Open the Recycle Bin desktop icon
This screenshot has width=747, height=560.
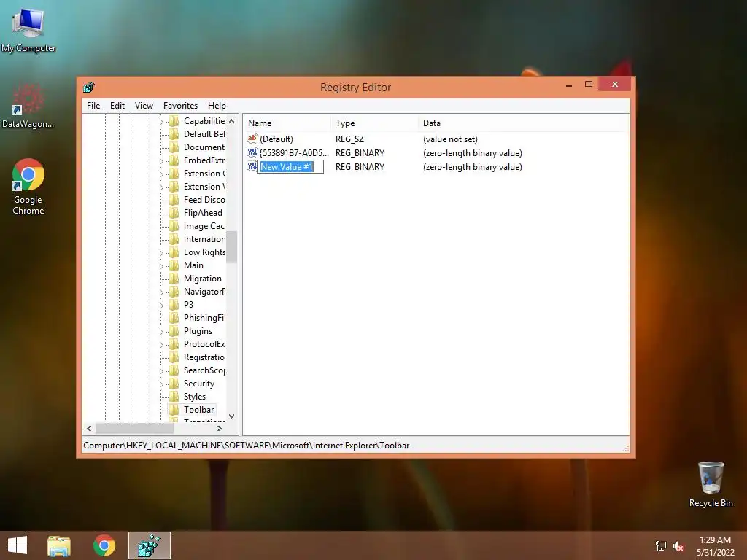tap(711, 484)
